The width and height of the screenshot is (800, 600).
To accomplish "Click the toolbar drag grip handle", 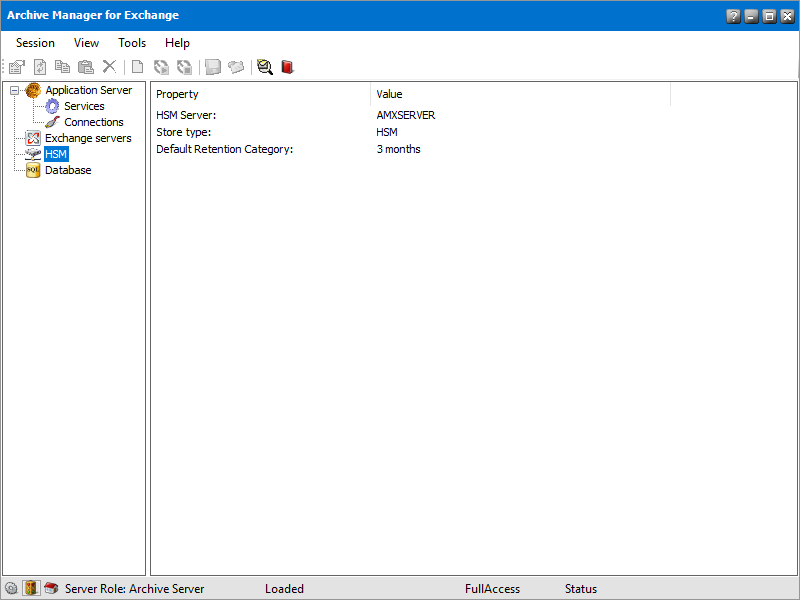I will (x=4, y=67).
